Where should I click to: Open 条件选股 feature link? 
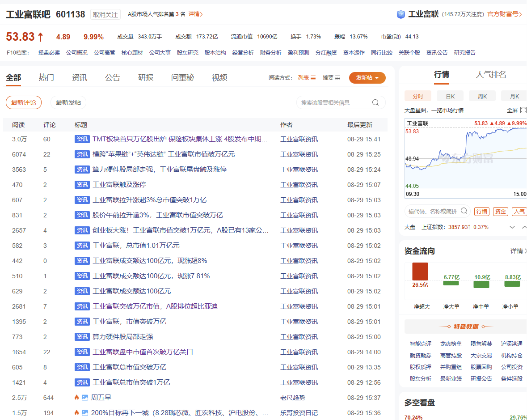(511, 379)
